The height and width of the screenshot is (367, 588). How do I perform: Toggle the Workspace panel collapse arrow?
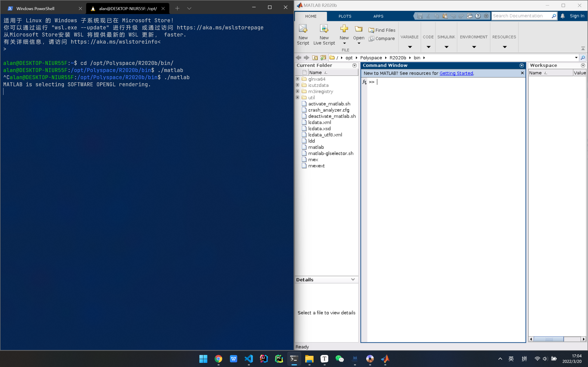click(583, 65)
